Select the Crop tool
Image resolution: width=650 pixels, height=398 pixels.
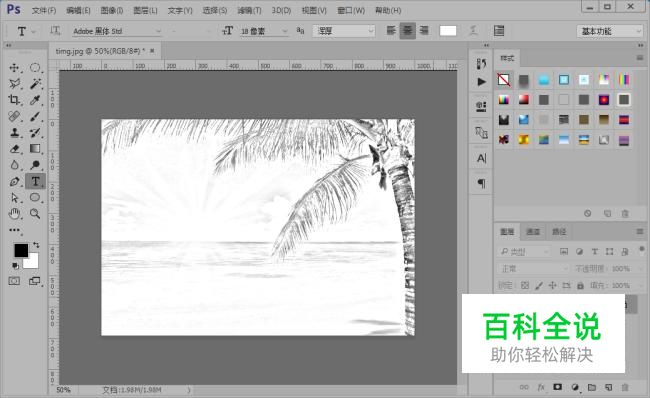coord(14,100)
